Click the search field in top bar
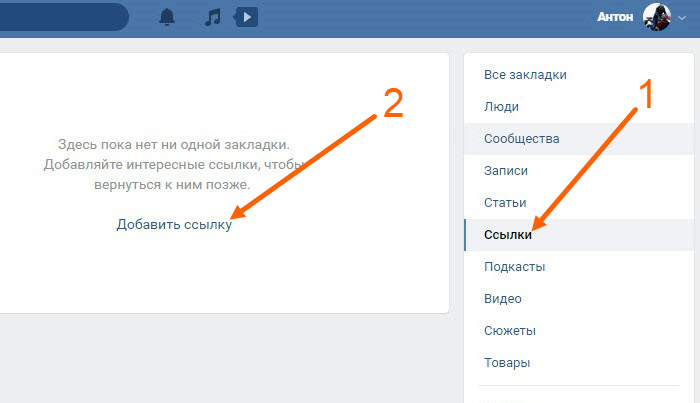The height and width of the screenshot is (403, 700). [60, 17]
